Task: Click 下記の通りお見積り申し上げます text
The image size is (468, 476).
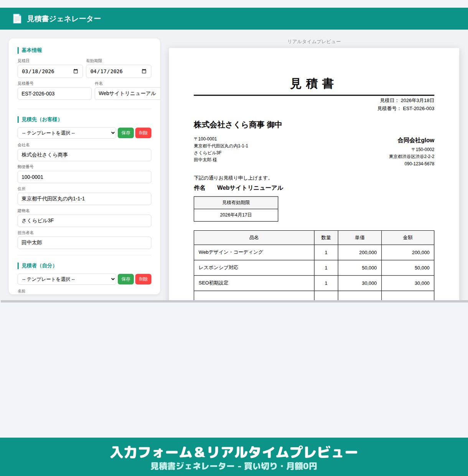Action: coord(232,178)
